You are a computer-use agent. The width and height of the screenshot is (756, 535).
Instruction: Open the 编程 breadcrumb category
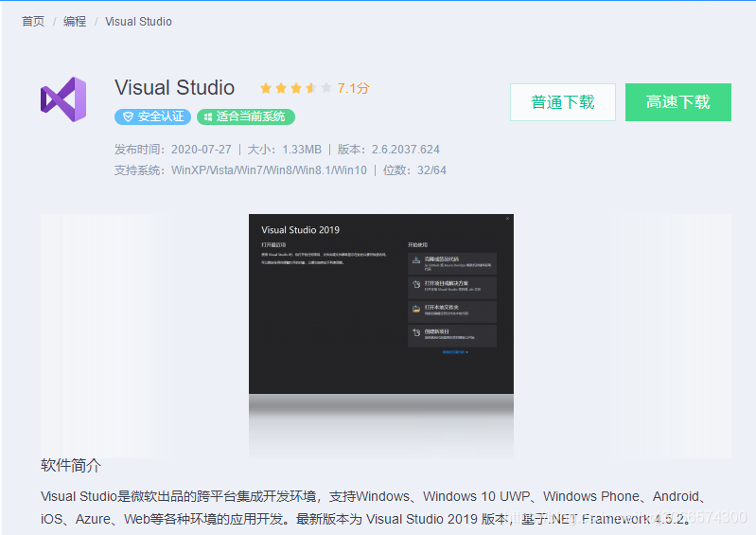point(75,22)
